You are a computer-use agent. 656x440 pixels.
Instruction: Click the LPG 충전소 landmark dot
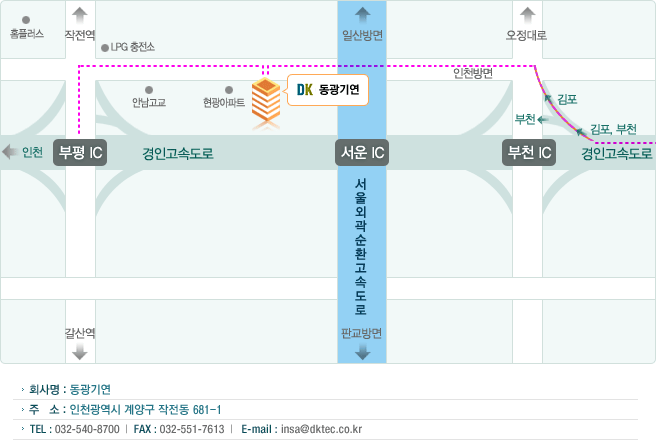[x=105, y=48]
